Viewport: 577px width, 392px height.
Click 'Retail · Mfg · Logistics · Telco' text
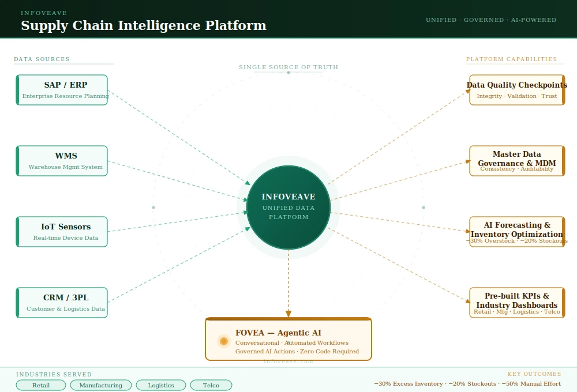pyautogui.click(x=516, y=311)
